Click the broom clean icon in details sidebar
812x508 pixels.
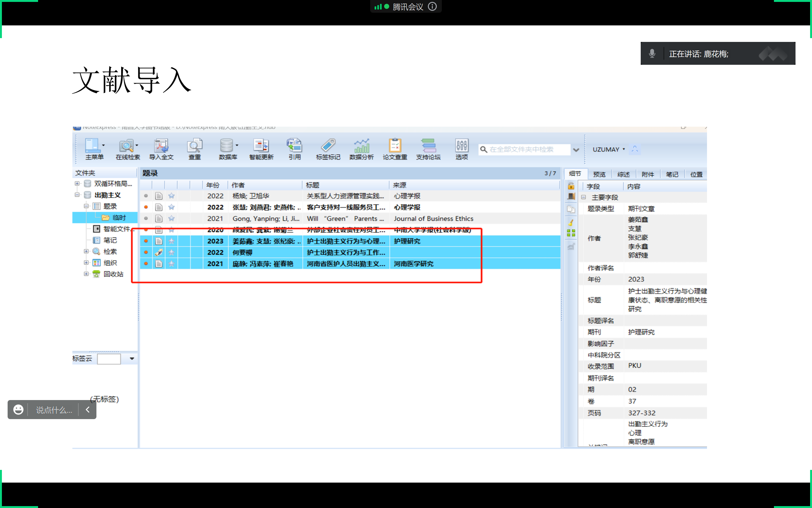[x=571, y=223]
